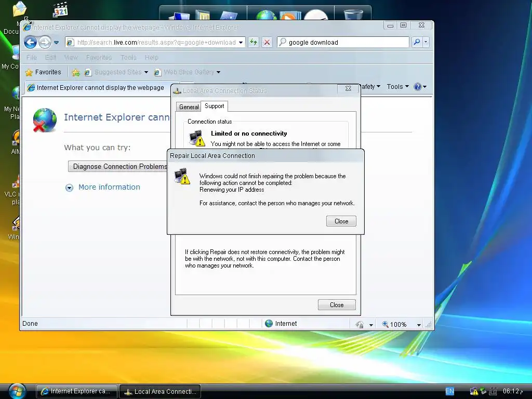Viewport: 532px width, 399px height.
Task: Click the More information link
Action: tap(109, 187)
